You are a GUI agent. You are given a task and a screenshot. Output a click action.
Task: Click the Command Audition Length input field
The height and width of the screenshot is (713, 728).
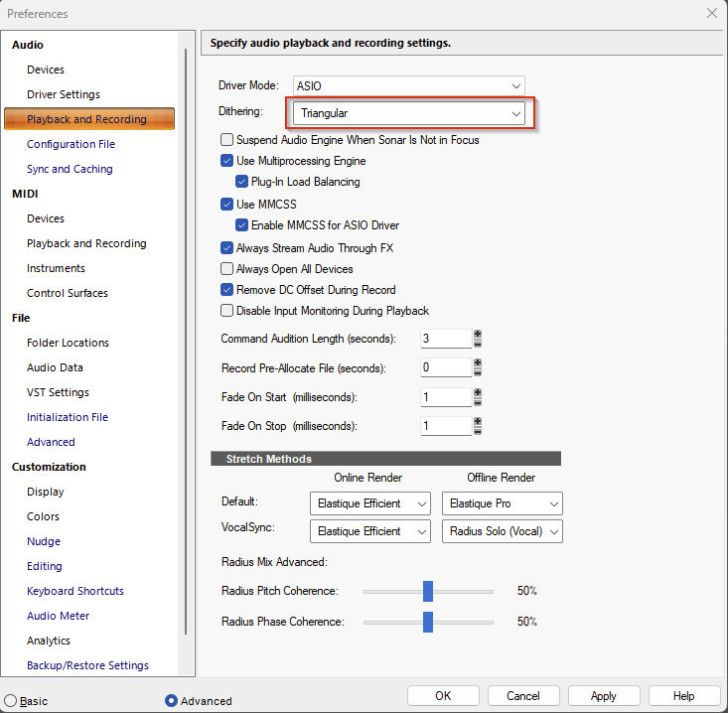444,339
